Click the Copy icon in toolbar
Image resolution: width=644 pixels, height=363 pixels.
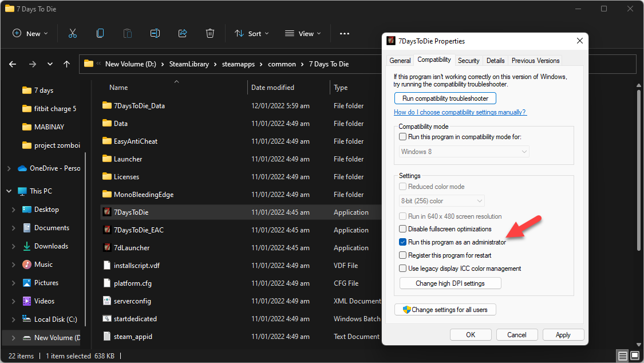[x=100, y=34]
